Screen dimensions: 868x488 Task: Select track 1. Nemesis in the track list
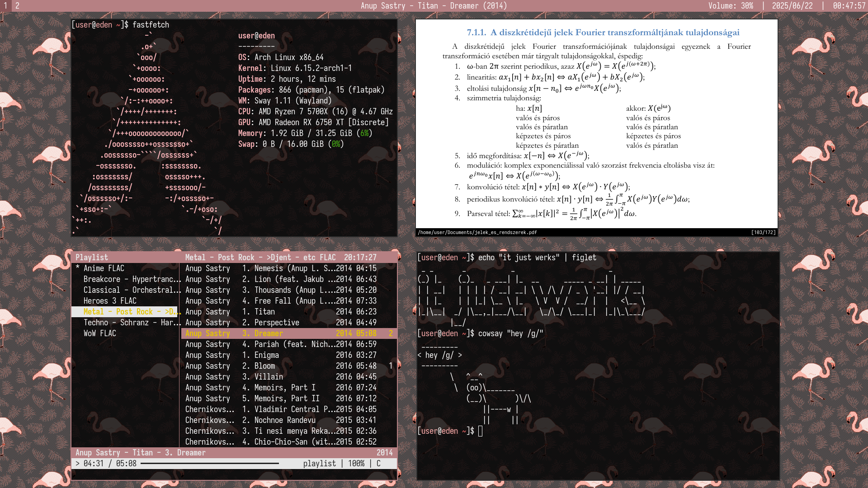tap(289, 268)
